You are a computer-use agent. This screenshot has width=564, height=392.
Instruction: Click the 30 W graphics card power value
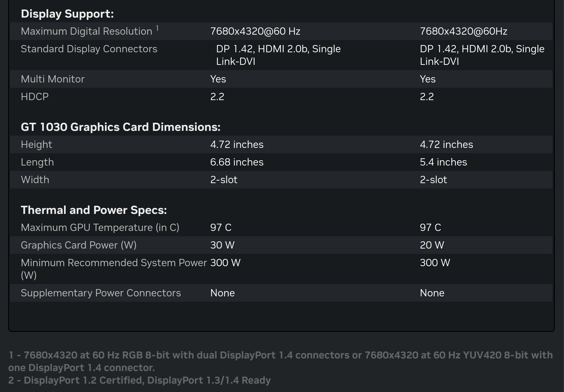pos(222,245)
